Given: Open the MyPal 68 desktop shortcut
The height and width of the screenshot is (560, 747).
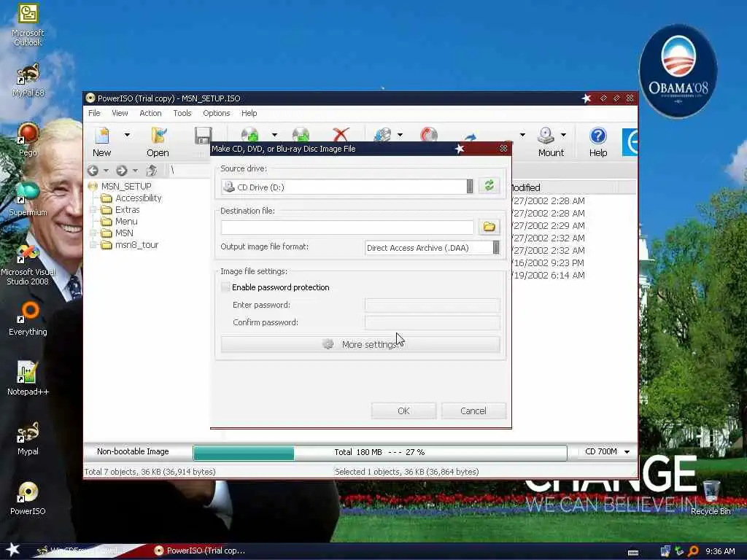Looking at the screenshot, I should click(28, 80).
